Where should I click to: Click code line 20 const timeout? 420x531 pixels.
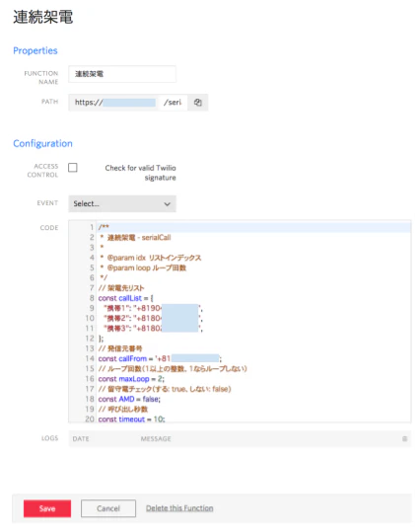(131, 418)
